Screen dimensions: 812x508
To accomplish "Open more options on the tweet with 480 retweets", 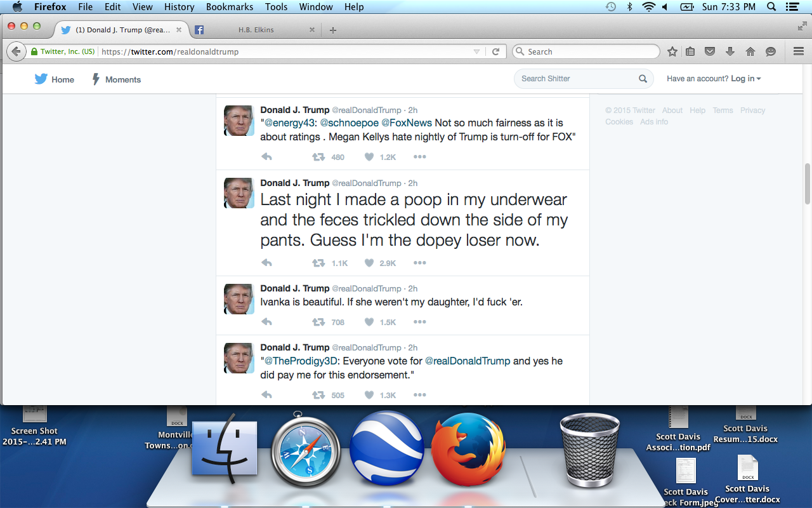I will (420, 157).
